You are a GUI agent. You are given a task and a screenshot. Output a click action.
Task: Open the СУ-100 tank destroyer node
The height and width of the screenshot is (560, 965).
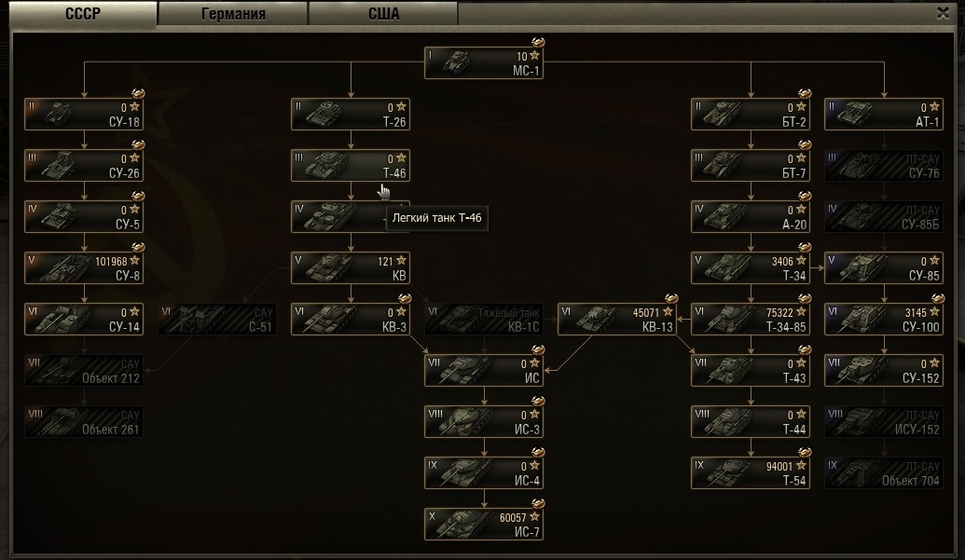pos(884,320)
